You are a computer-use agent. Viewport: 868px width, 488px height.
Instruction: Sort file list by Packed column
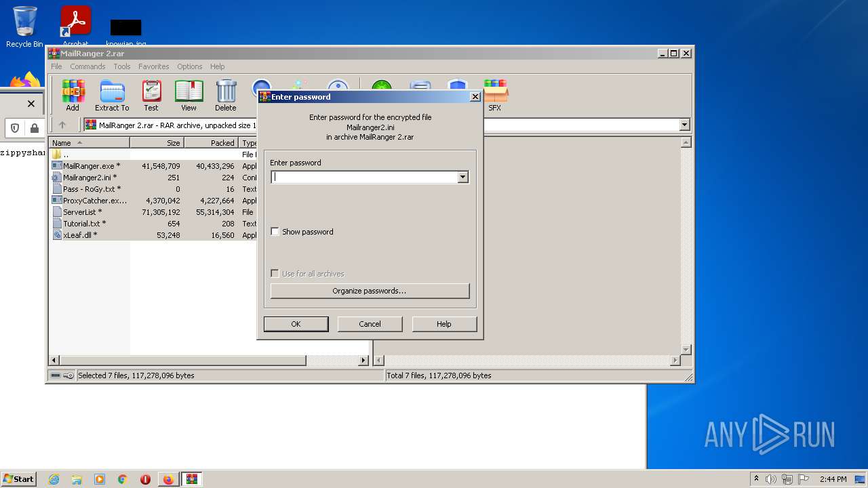(x=211, y=143)
